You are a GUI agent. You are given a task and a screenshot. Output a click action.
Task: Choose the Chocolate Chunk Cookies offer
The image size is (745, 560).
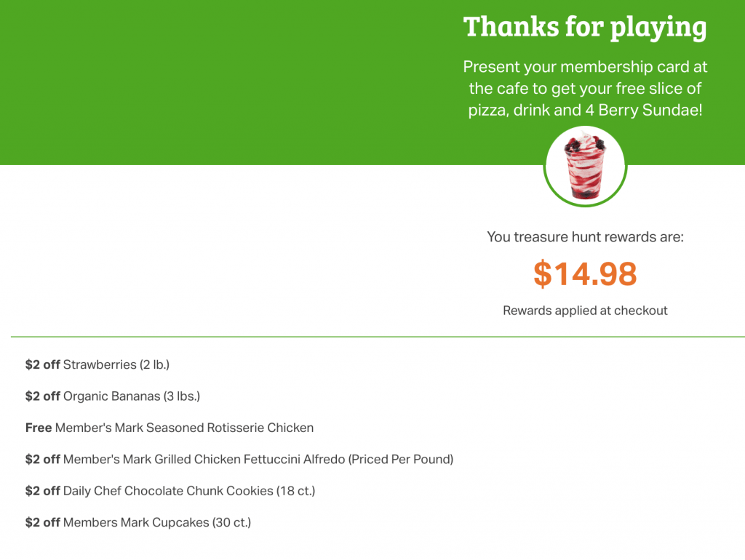coord(170,491)
